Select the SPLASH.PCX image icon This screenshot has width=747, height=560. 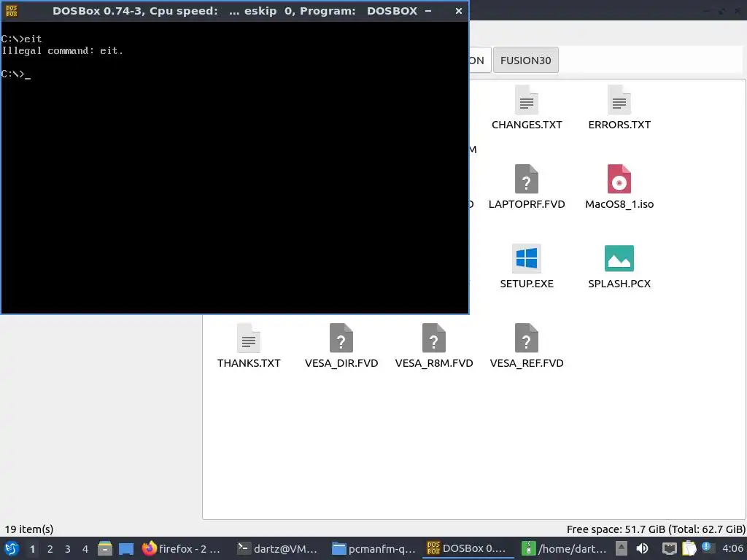(x=619, y=259)
